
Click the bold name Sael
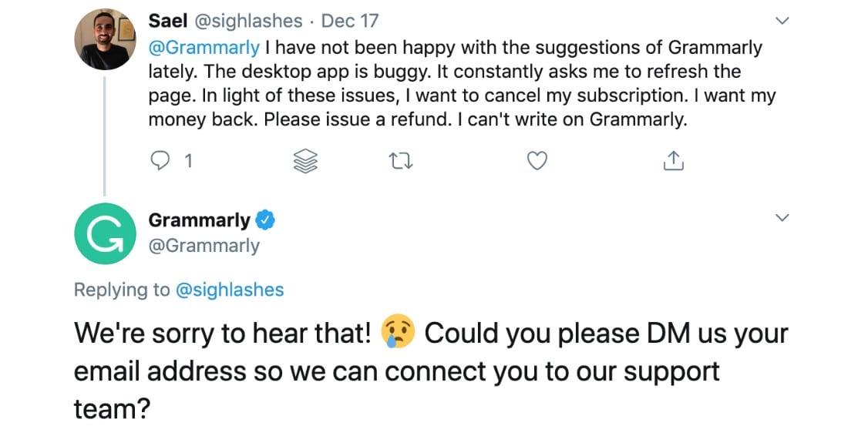pos(168,21)
